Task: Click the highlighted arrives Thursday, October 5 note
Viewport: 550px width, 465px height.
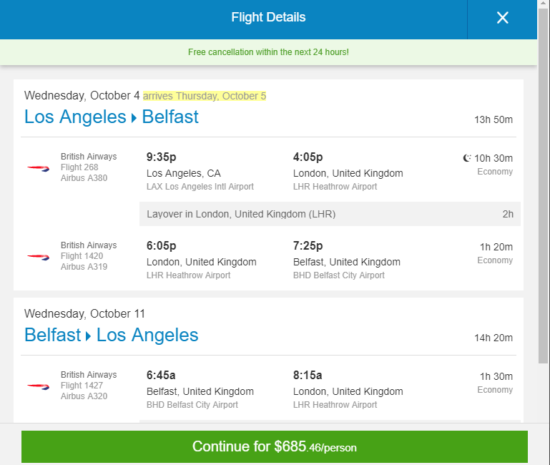Action: [x=204, y=96]
